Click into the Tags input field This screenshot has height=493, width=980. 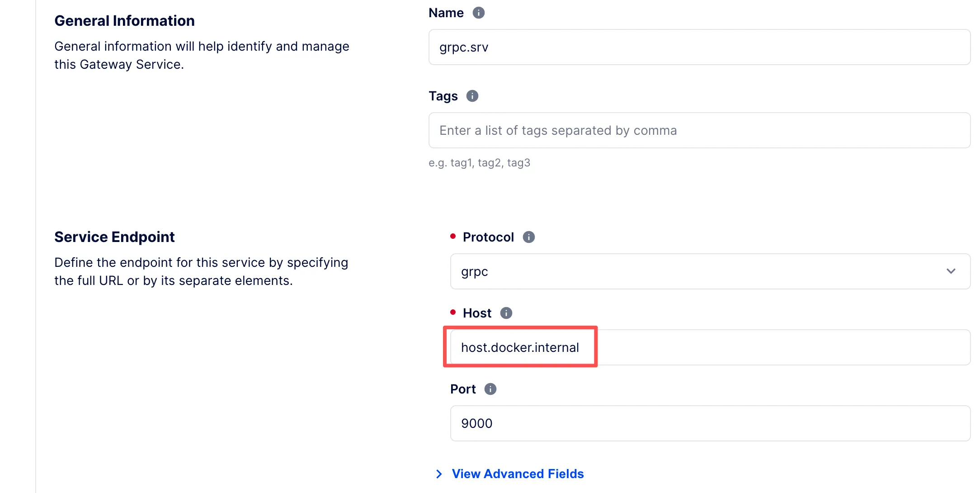point(699,130)
